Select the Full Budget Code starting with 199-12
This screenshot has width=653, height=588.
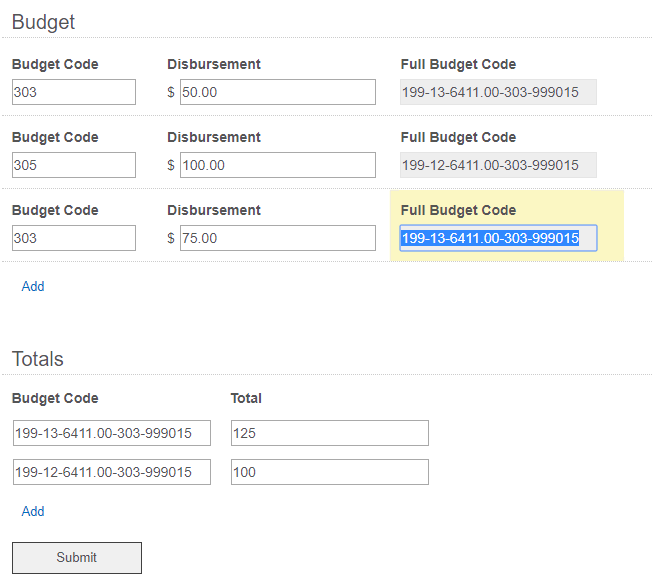(498, 165)
